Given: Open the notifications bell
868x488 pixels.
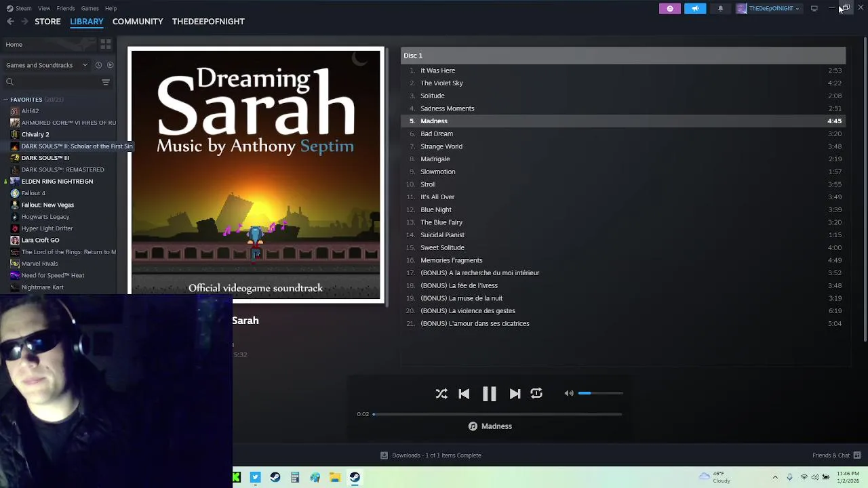Looking at the screenshot, I should click(x=720, y=8).
